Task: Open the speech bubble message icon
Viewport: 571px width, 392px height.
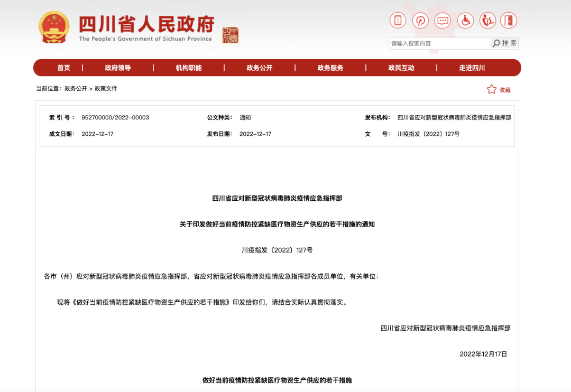Action: [x=443, y=21]
